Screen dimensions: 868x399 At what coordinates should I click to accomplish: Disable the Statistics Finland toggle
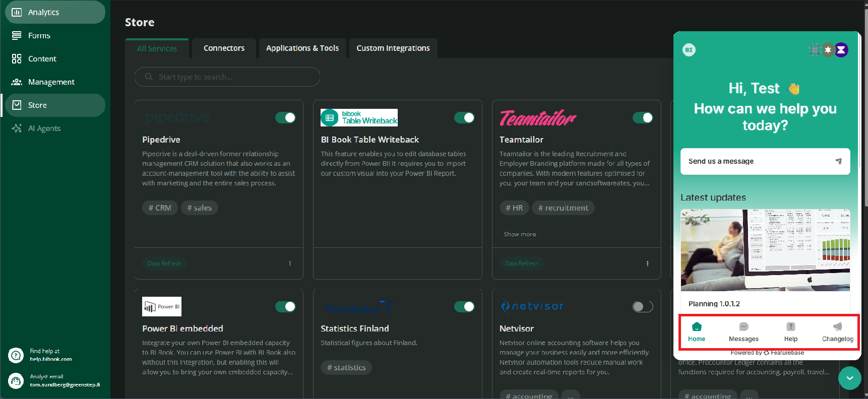464,306
